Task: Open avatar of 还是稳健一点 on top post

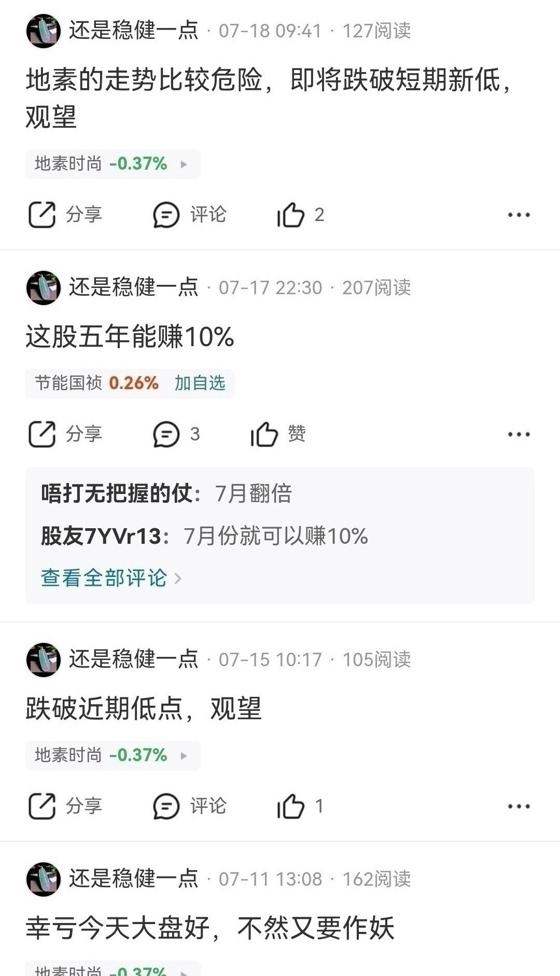Action: coord(44,31)
